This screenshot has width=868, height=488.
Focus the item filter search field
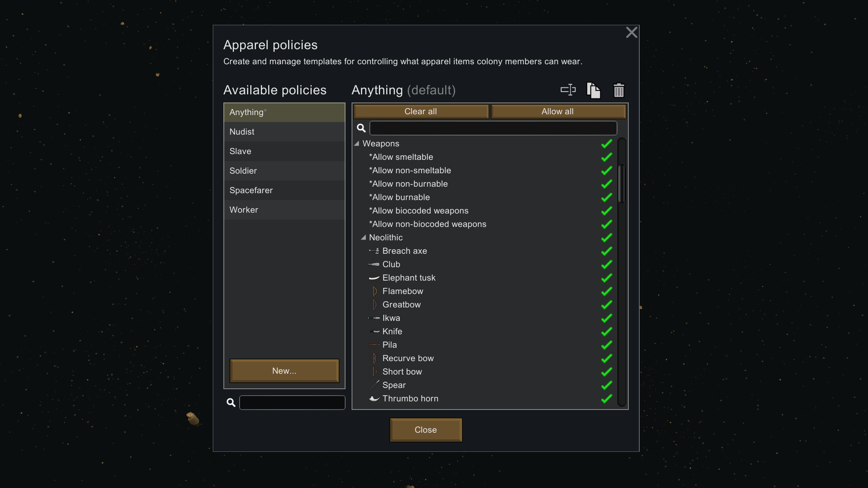(x=493, y=128)
